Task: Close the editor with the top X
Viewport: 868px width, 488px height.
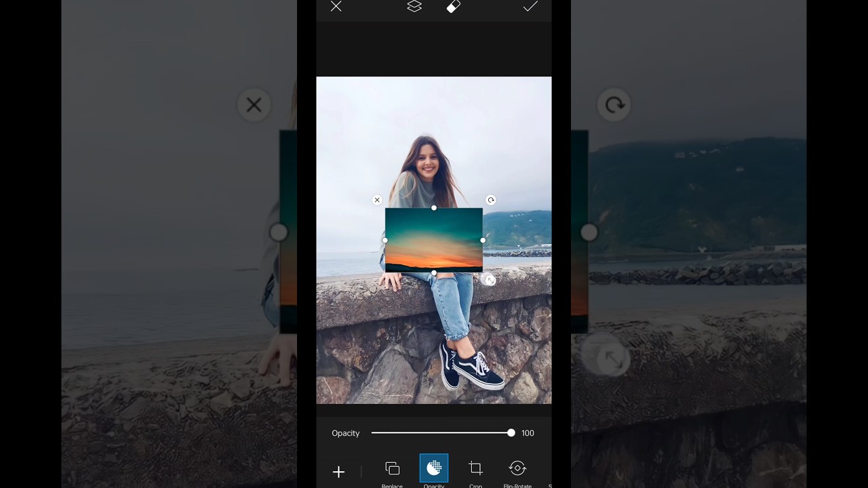Action: 336,7
